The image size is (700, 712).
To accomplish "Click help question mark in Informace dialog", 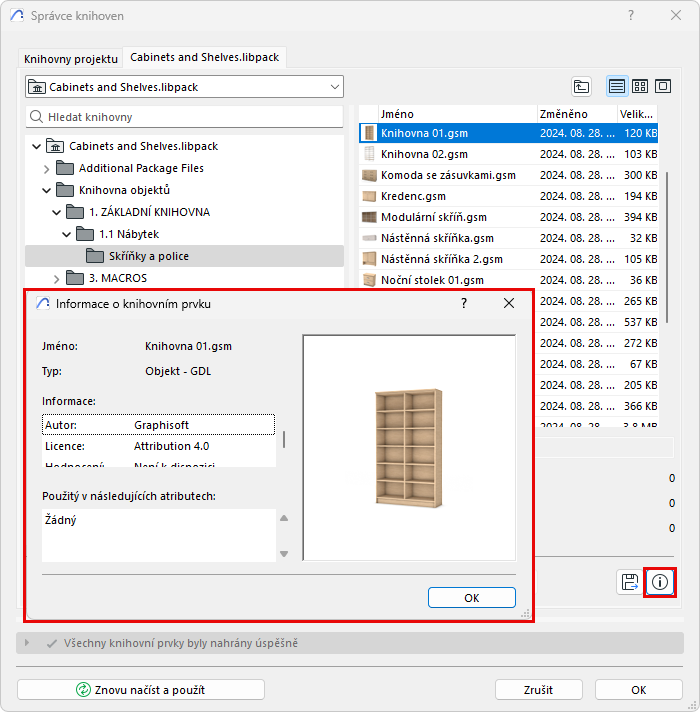I will pyautogui.click(x=463, y=303).
